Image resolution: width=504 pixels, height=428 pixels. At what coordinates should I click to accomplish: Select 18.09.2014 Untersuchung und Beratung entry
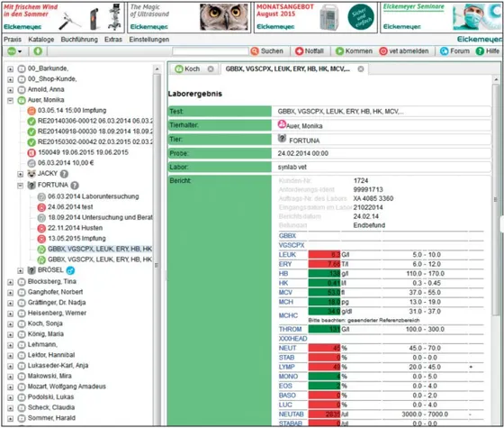pos(100,217)
